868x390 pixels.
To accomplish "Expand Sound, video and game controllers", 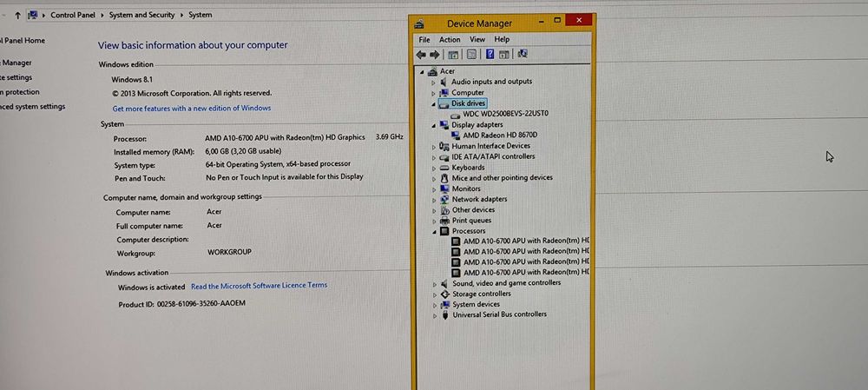I will pos(435,284).
